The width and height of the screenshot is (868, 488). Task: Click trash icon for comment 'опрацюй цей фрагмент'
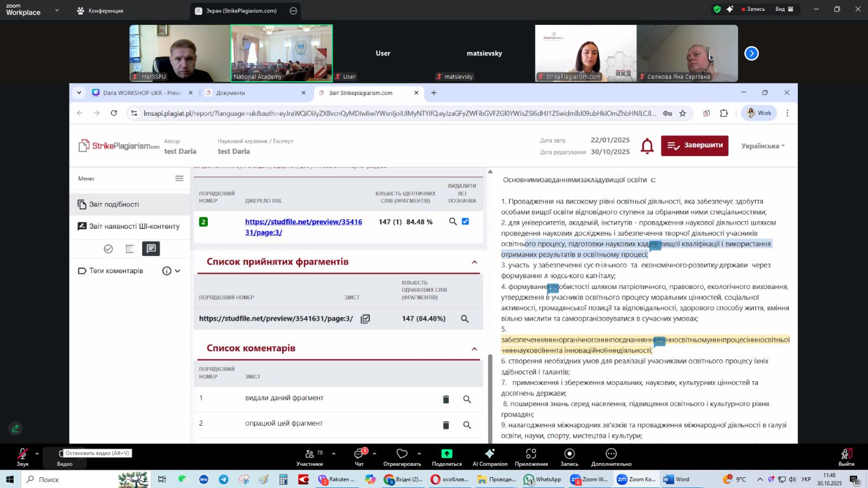coord(446,425)
